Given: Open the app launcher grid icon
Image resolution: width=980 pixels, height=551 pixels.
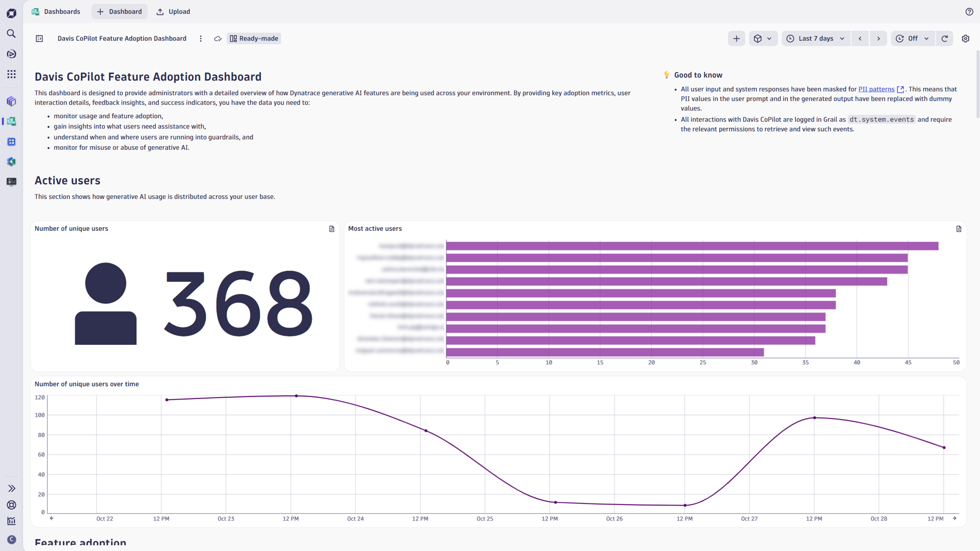Looking at the screenshot, I should pyautogui.click(x=11, y=74).
